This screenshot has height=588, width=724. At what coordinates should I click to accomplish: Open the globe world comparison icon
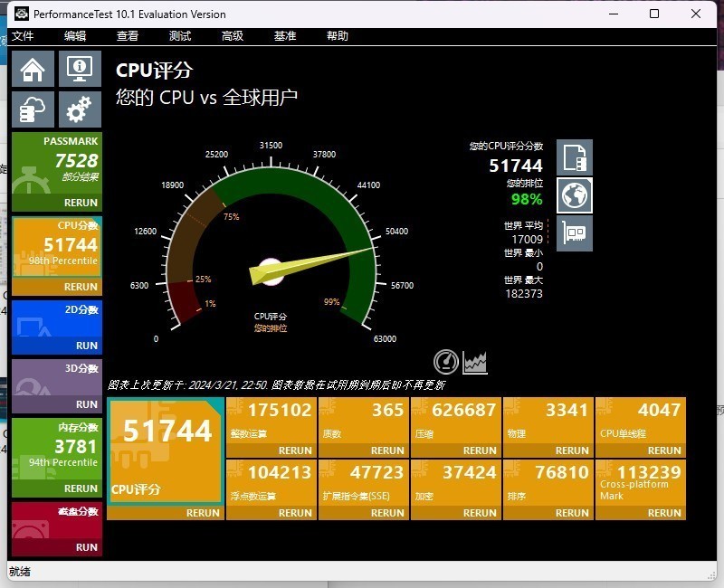574,195
